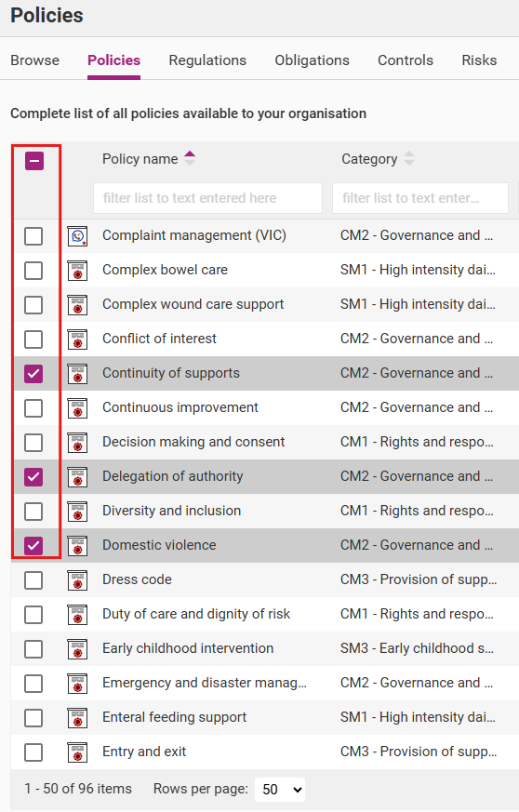Image resolution: width=519 pixels, height=812 pixels.
Task: Open the Duty of care and dignity of risk policy
Action: pyautogui.click(x=196, y=614)
